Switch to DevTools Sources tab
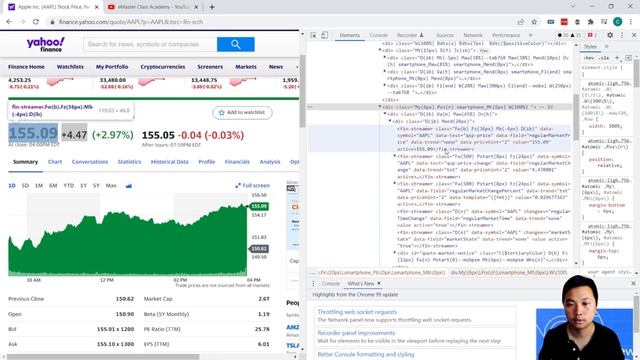The height and width of the screenshot is (360, 640). click(445, 35)
